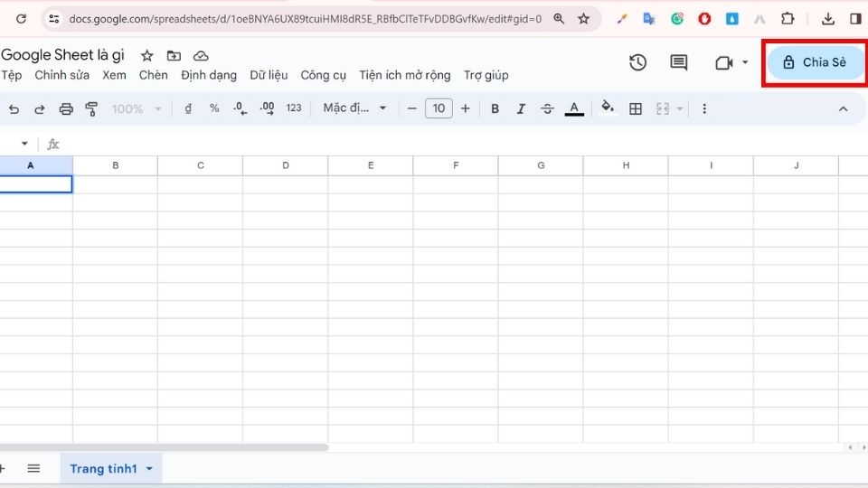Open the Chỉnh sửa menu
Image resolution: width=868 pixels, height=488 pixels.
tap(62, 75)
